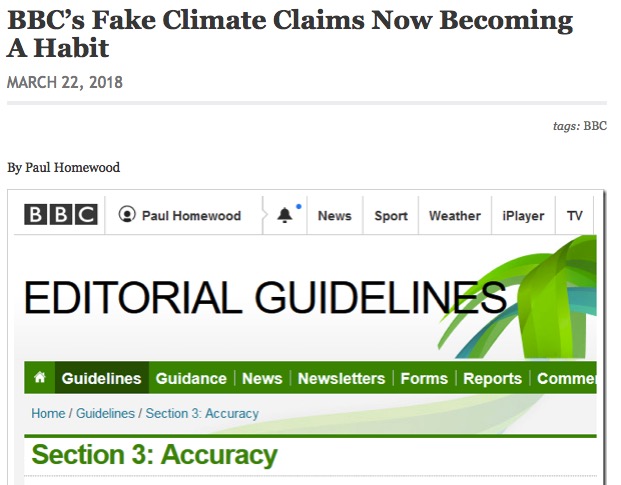Click the Guidelines breadcrumb link
The image size is (621, 485).
[x=105, y=413]
